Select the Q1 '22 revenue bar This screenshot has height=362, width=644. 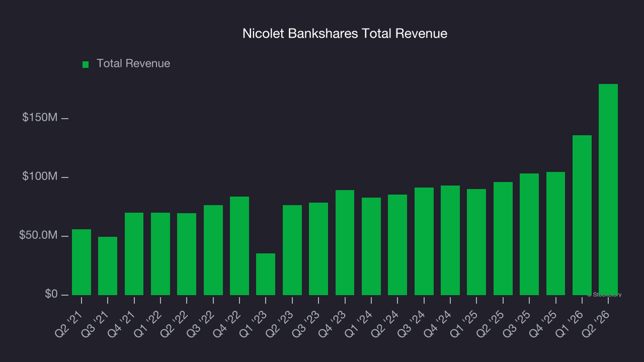coord(160,254)
